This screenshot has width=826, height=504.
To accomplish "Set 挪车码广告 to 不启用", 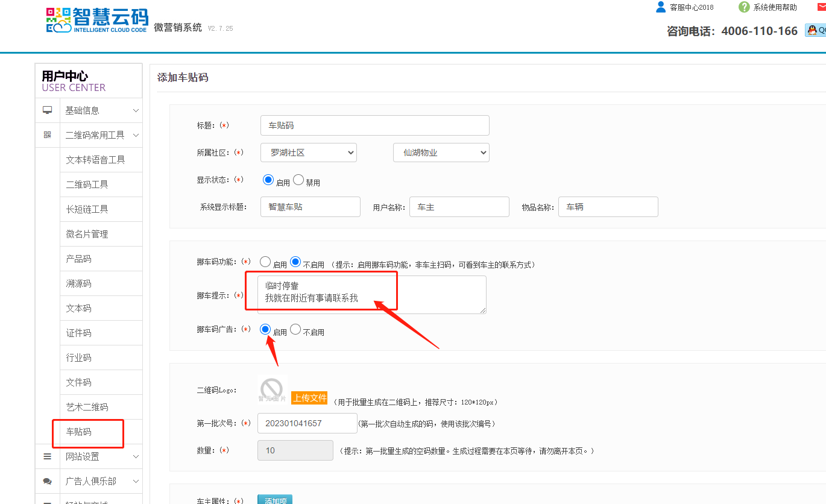I will click(295, 329).
